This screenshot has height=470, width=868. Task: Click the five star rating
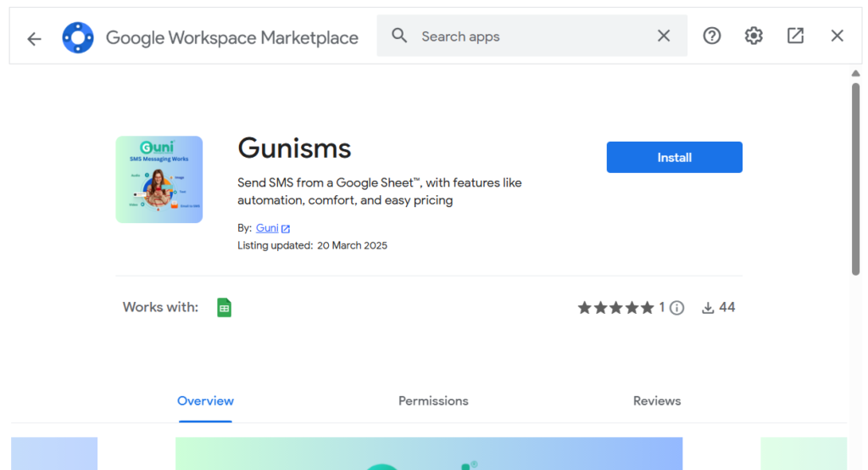615,308
